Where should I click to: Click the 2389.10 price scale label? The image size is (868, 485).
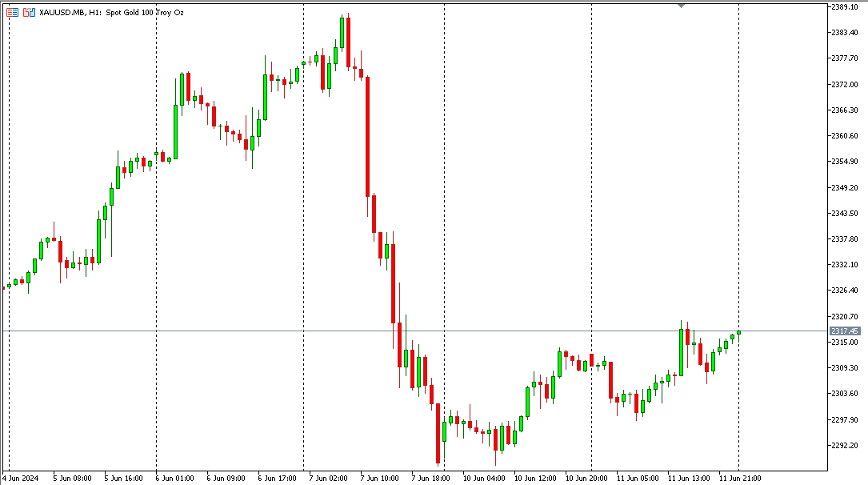845,6
